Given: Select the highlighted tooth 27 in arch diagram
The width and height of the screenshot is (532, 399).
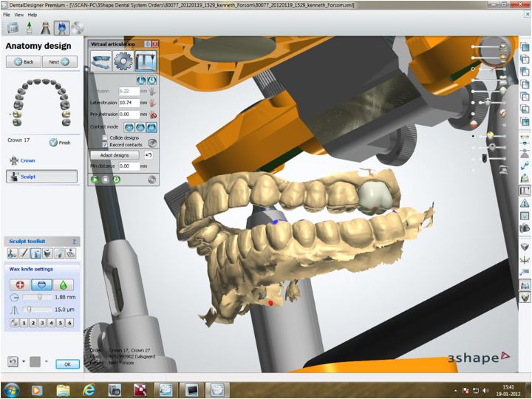Looking at the screenshot, I should (x=66, y=115).
